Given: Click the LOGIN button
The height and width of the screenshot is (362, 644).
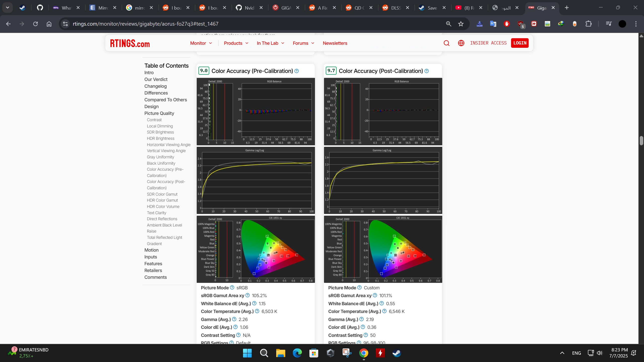Looking at the screenshot, I should [520, 43].
